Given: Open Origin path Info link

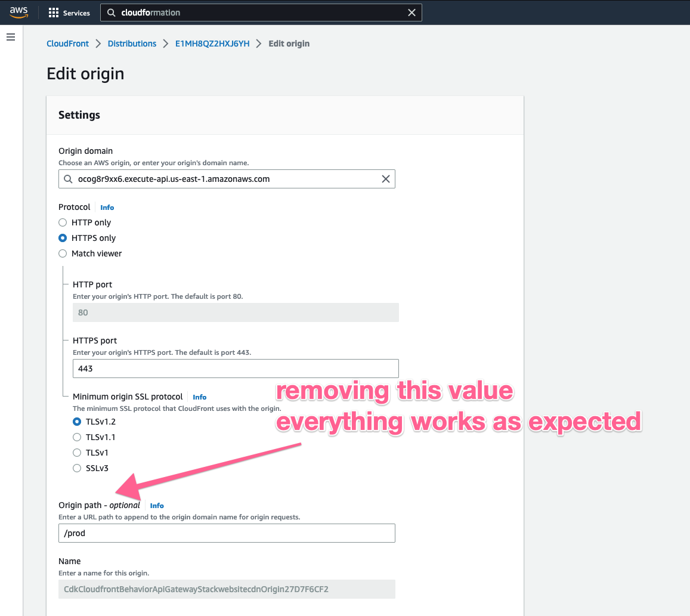Looking at the screenshot, I should [x=157, y=506].
